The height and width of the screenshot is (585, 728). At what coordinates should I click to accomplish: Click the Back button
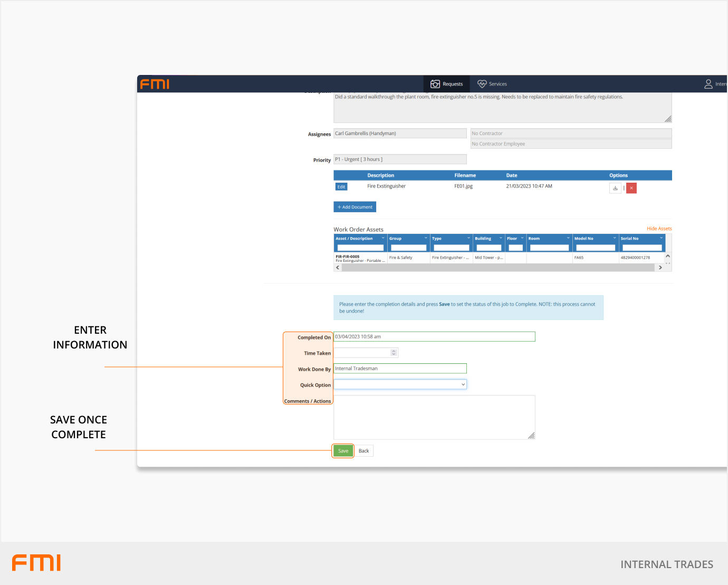363,451
